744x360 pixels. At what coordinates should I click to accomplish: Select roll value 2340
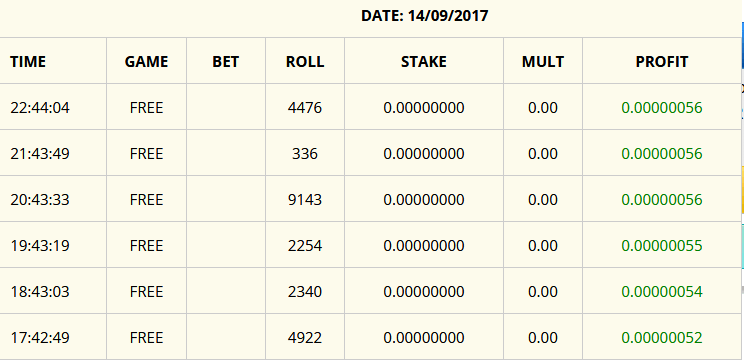(x=305, y=292)
